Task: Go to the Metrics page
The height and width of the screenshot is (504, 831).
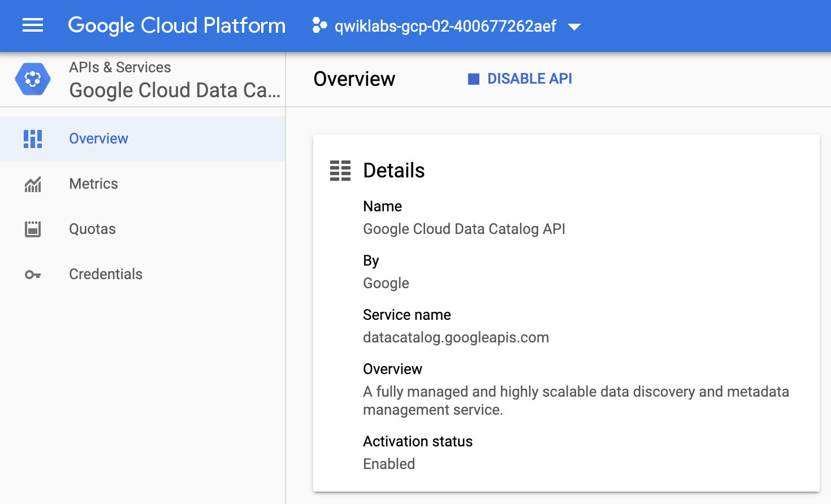Action: click(142, 184)
